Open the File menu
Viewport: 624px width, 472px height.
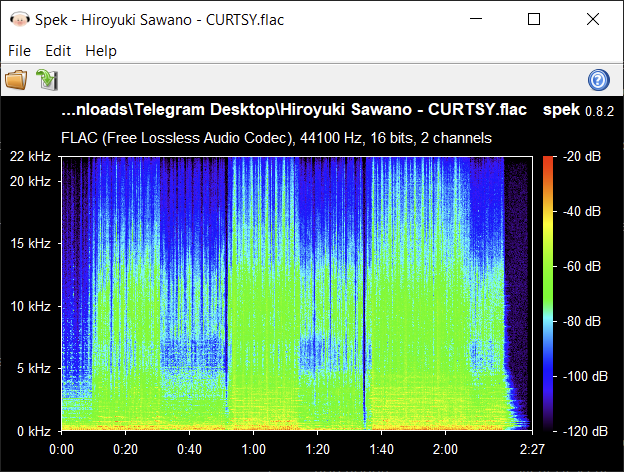(x=20, y=51)
